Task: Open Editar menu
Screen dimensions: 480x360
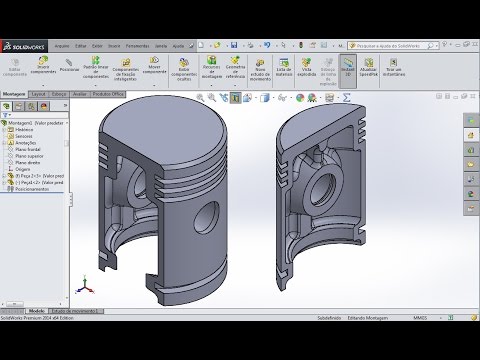Action: point(81,46)
